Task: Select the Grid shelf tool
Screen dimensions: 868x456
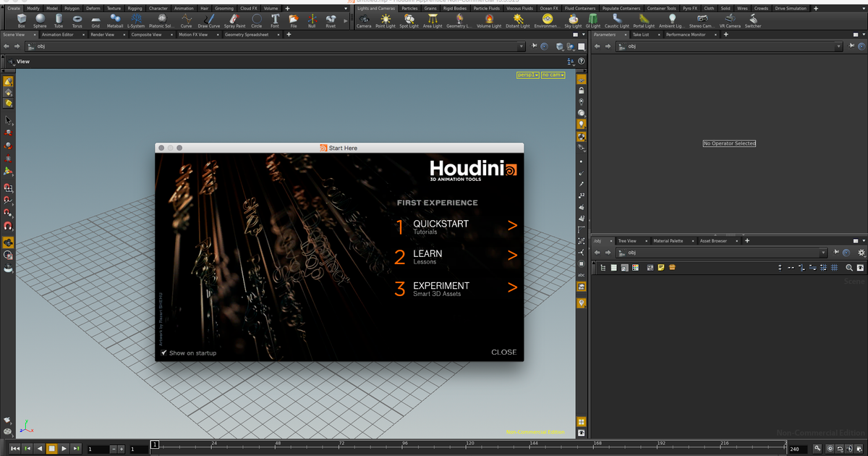Action: [95, 20]
